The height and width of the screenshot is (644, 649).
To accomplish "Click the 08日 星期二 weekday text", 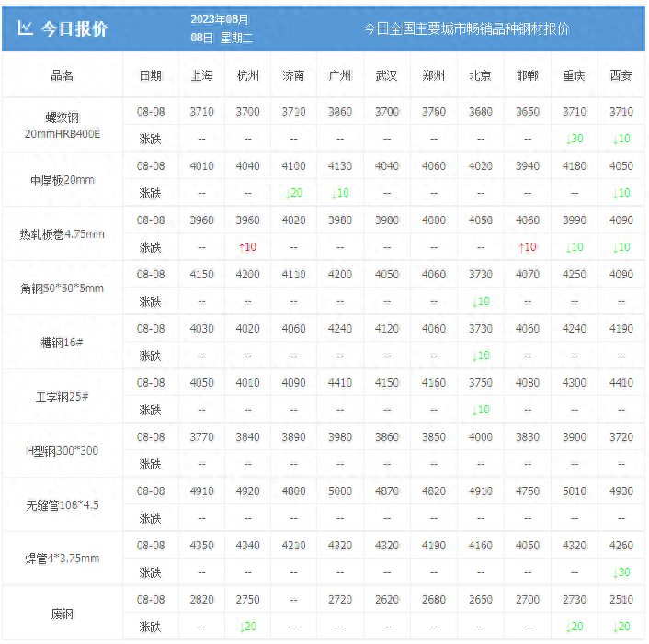I will pos(222,38).
